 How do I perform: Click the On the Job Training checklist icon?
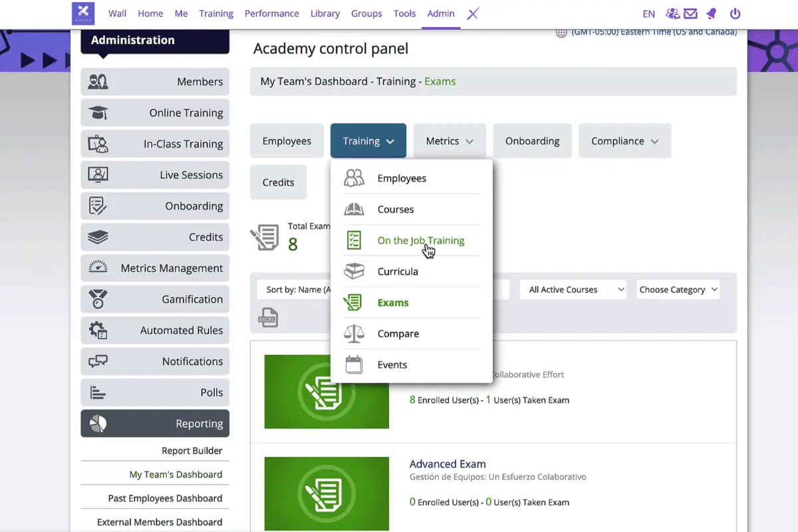[x=354, y=241]
